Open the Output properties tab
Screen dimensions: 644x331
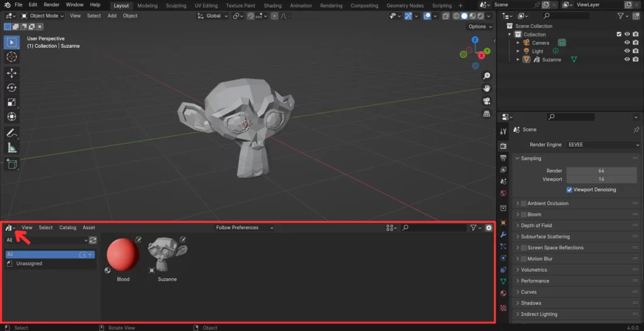[x=504, y=158]
